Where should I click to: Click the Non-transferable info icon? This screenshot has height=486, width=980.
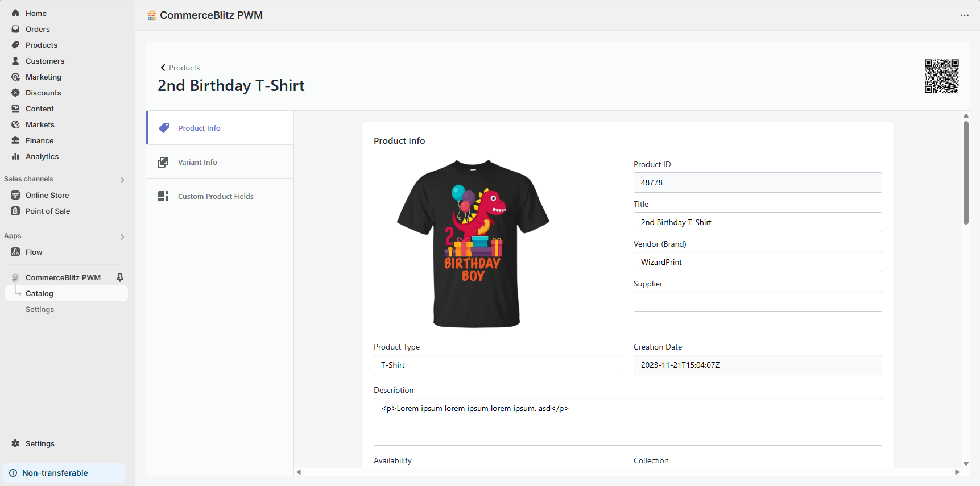point(13,473)
